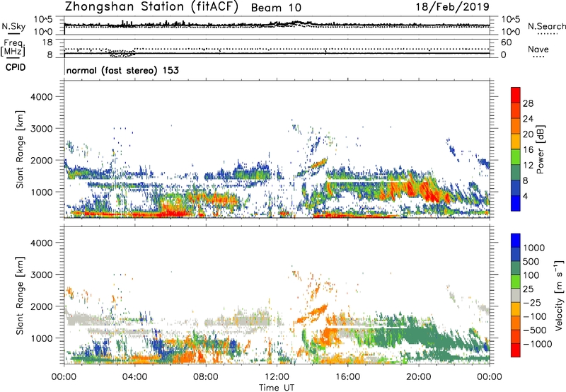Click 'normal (fast stereo) 153' text
Image resolution: width=566 pixels, height=392 pixels.
(122, 70)
